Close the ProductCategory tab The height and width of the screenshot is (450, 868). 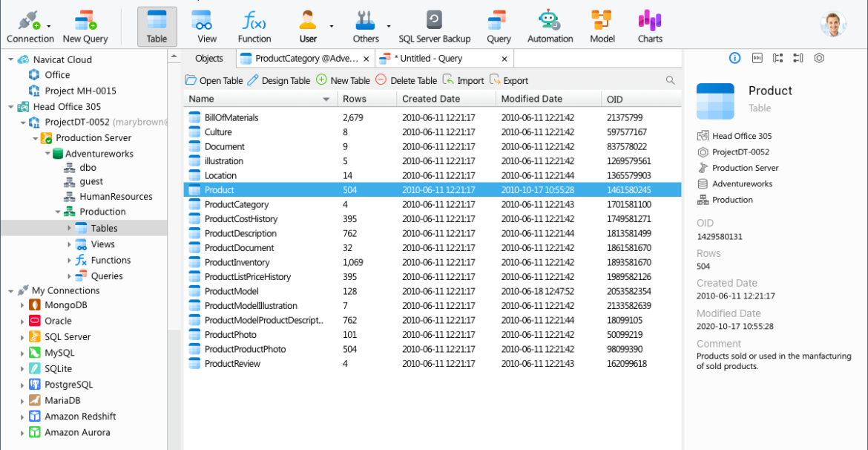coord(366,58)
